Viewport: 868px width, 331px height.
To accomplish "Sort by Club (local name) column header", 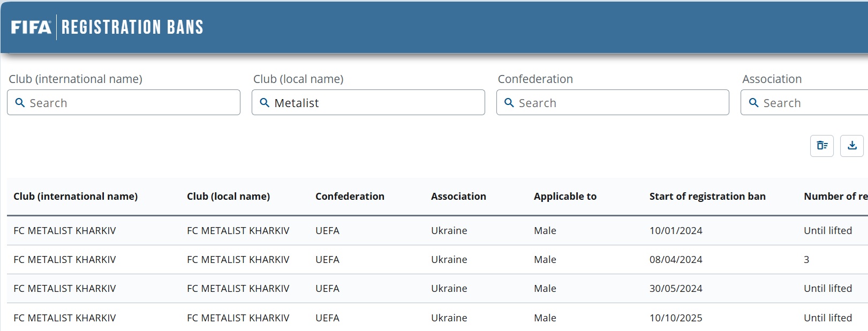I will point(228,197).
